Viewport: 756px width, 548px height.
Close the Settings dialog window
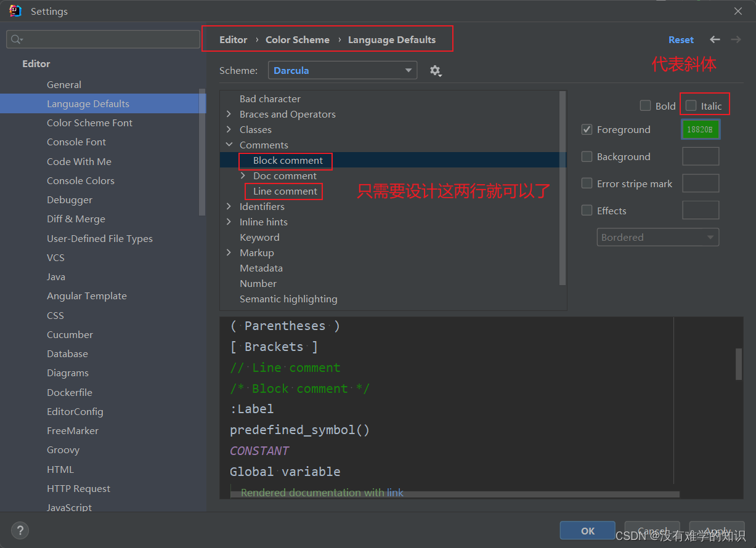coord(738,11)
